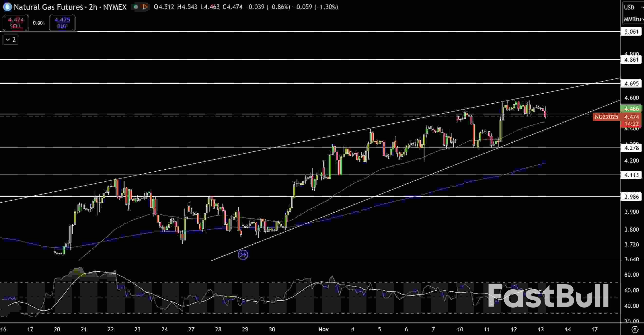Image resolution: width=644 pixels, height=335 pixels.
Task: Click the green 4.486 price label
Action: 631,108
